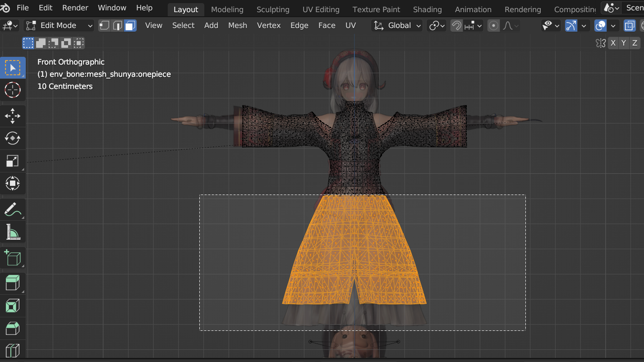The image size is (644, 362).
Task: Activate the Cursor tool
Action: click(13, 90)
